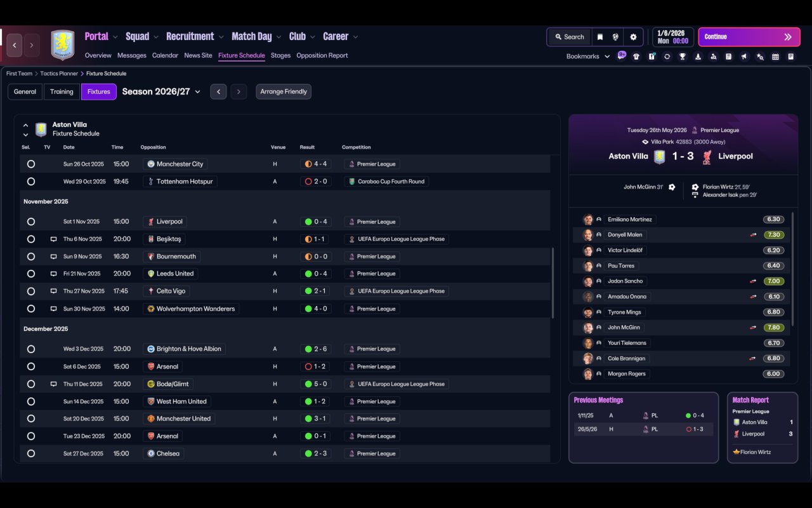
Task: Select the Brighton & Hove Albion radio button
Action: 31,349
